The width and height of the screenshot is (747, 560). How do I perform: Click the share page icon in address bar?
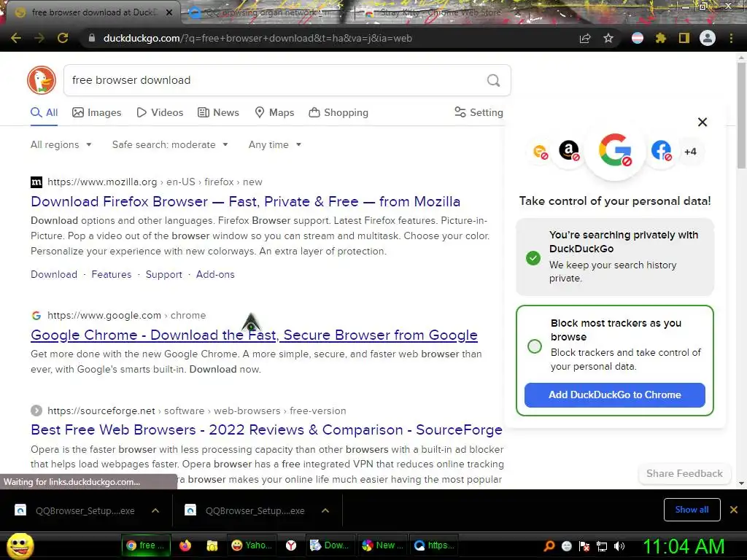pyautogui.click(x=585, y=38)
